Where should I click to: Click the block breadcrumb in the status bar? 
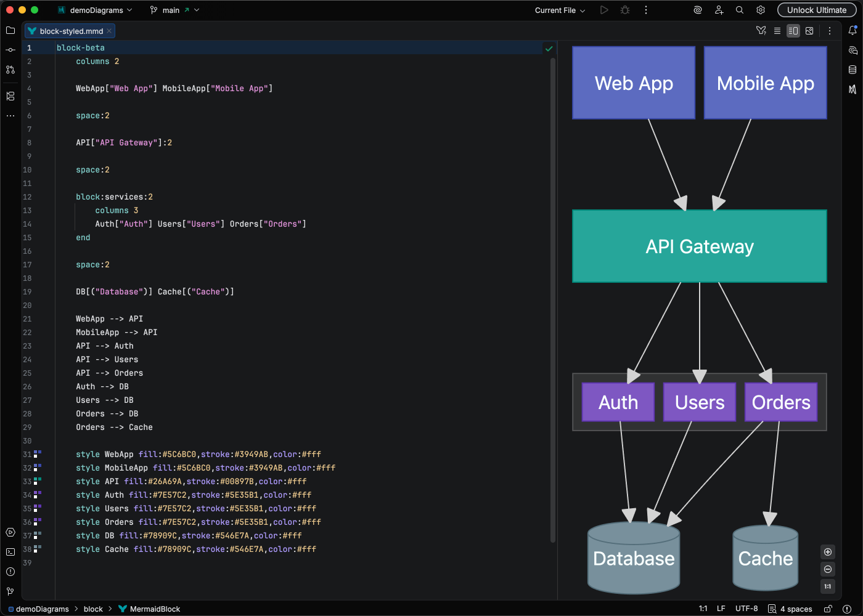point(93,609)
